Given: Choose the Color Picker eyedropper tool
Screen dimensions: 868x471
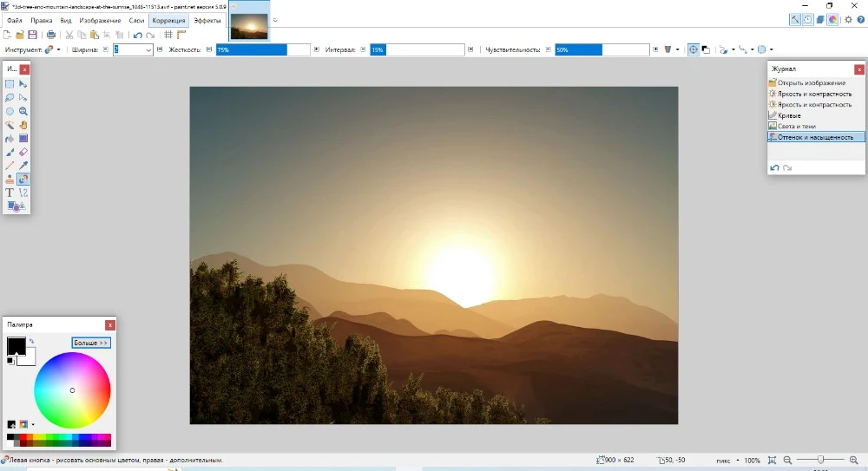Looking at the screenshot, I should coord(23,165).
